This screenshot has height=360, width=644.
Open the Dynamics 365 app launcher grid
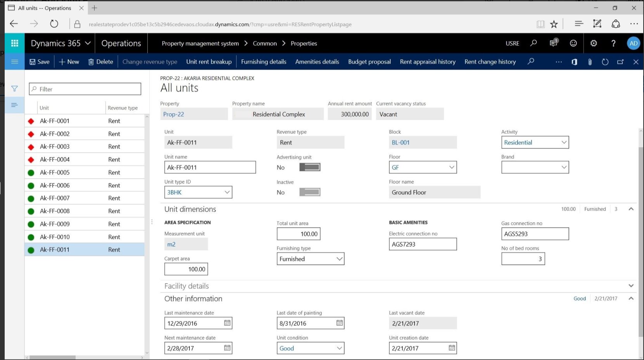pyautogui.click(x=15, y=43)
